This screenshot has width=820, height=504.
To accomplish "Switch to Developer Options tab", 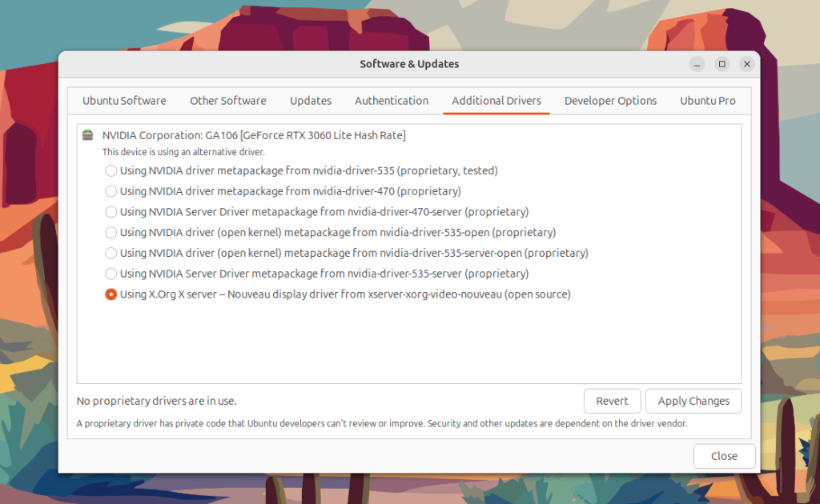I will (x=610, y=101).
